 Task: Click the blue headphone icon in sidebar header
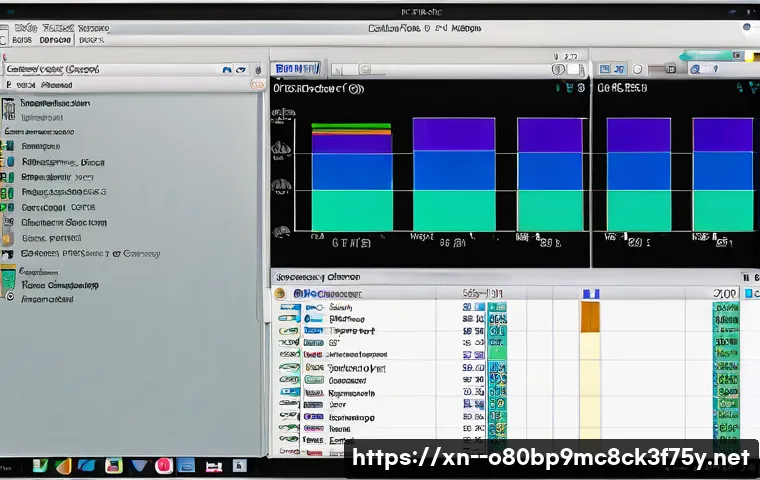click(x=228, y=70)
